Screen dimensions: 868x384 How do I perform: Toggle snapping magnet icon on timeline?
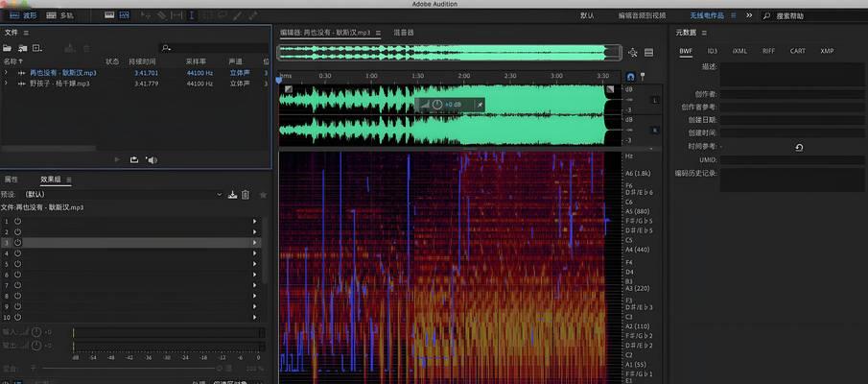pos(630,77)
